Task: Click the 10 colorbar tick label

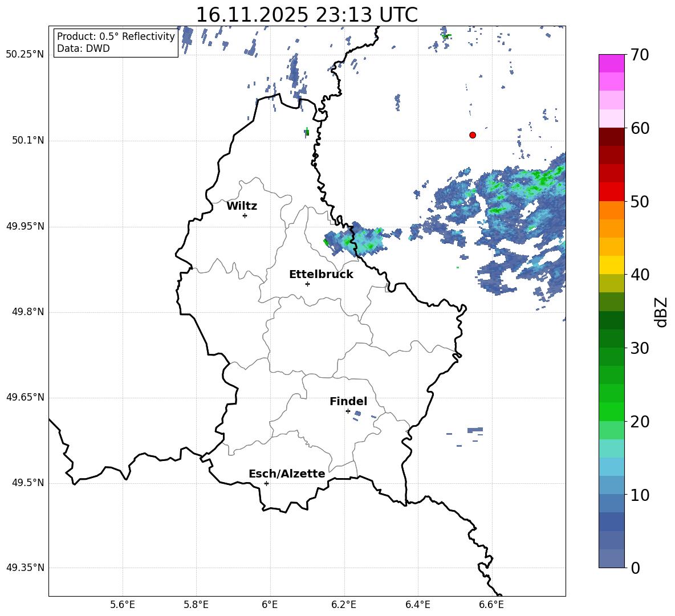Action: (640, 495)
